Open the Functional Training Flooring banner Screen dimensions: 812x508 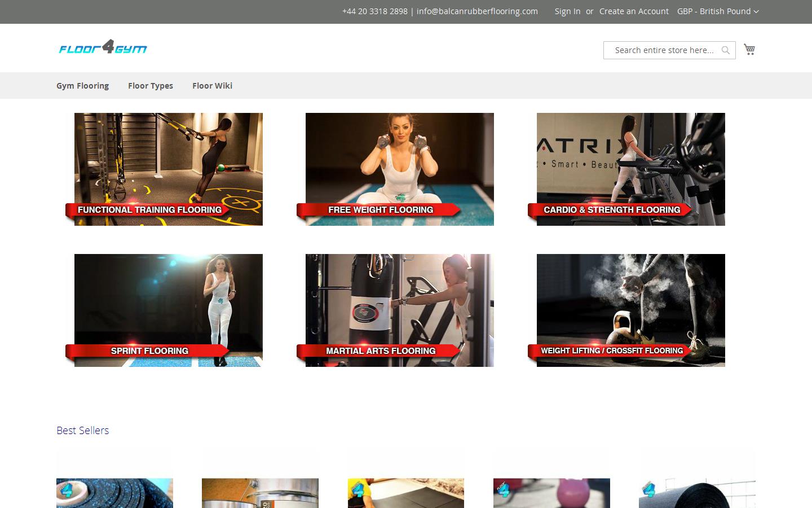pyautogui.click(x=168, y=169)
